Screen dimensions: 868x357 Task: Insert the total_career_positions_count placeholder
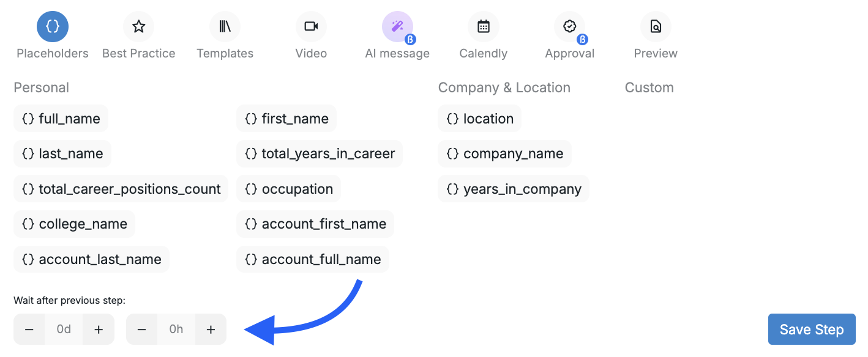tap(121, 189)
